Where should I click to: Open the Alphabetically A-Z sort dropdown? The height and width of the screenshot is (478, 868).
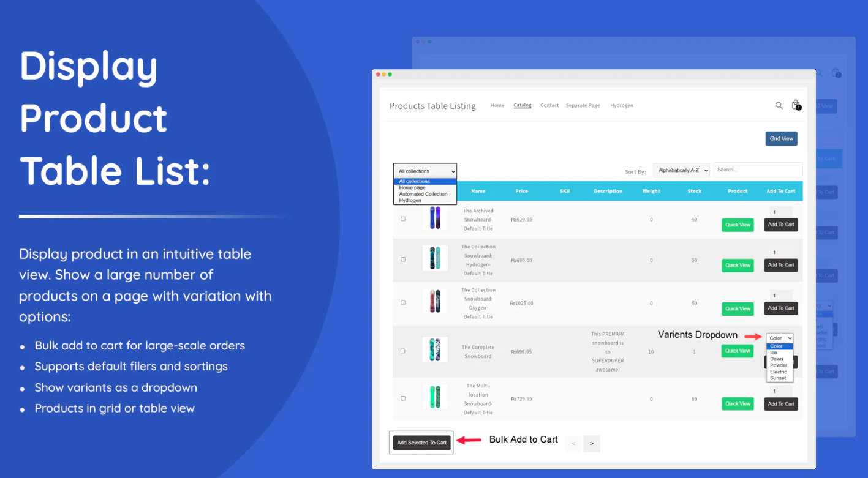(x=681, y=170)
